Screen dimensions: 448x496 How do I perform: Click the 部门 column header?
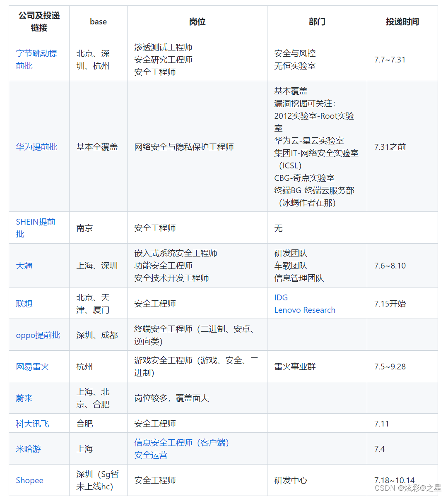[x=317, y=22]
